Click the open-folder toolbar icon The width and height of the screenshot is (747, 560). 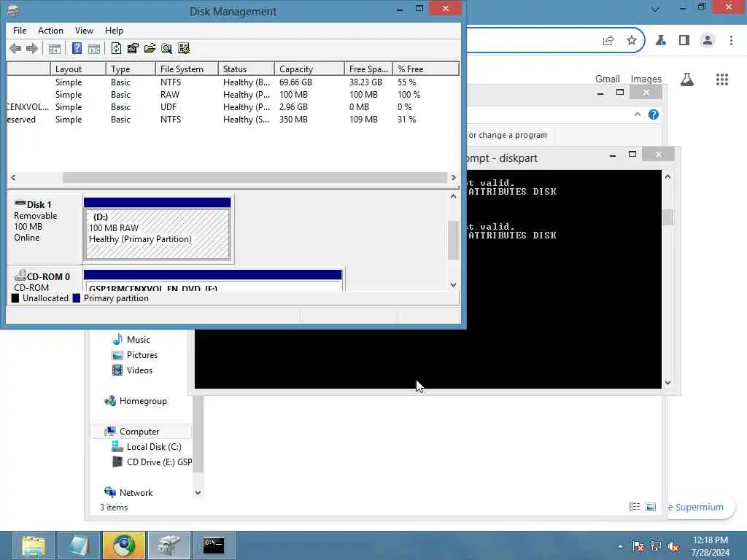pos(150,49)
